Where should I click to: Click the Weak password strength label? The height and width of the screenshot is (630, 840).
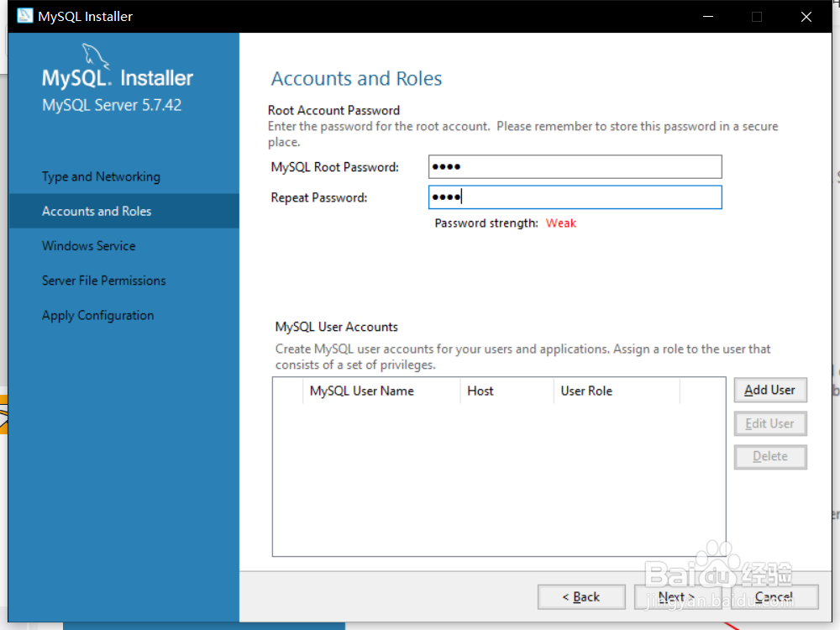(561, 223)
